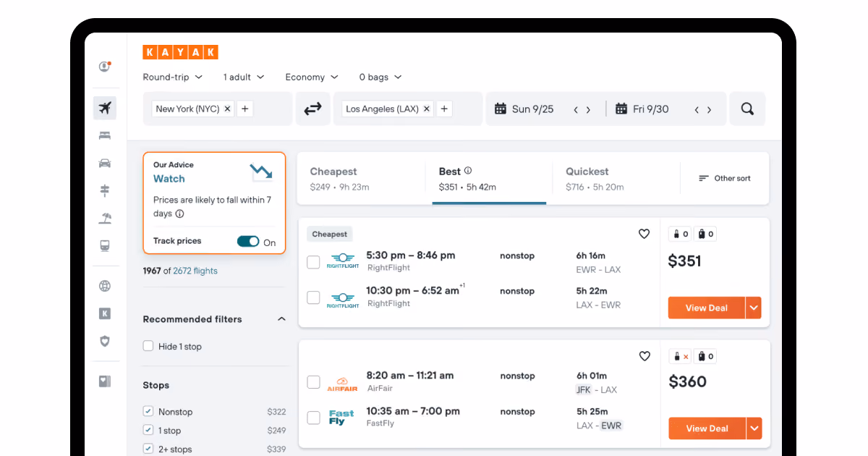Open dropdown arrow beside $360 View Deal
The height and width of the screenshot is (456, 868).
pos(754,428)
